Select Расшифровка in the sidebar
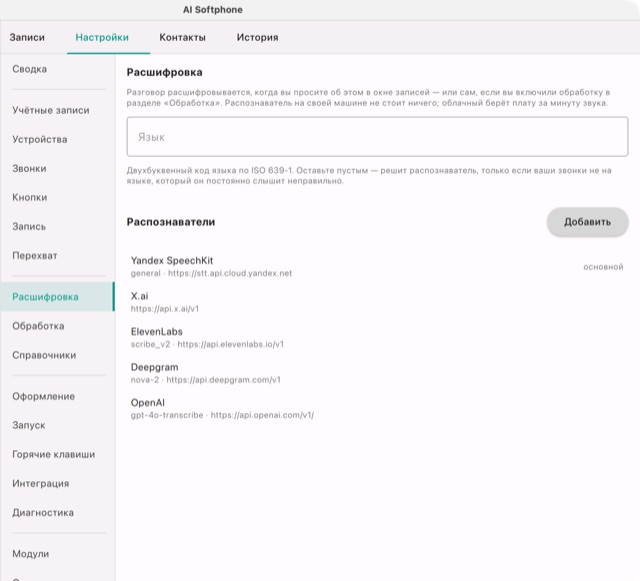Viewport: 640px width, 581px height. (58, 296)
